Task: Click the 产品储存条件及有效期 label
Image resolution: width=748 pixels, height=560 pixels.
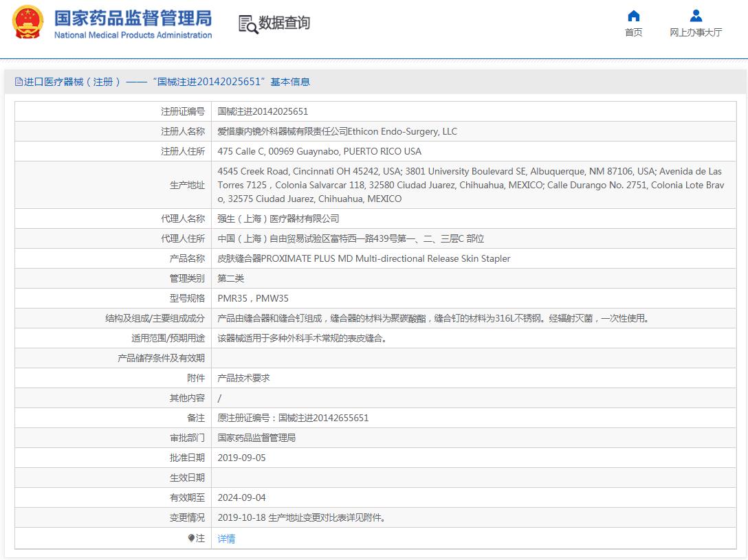Action: (162, 359)
